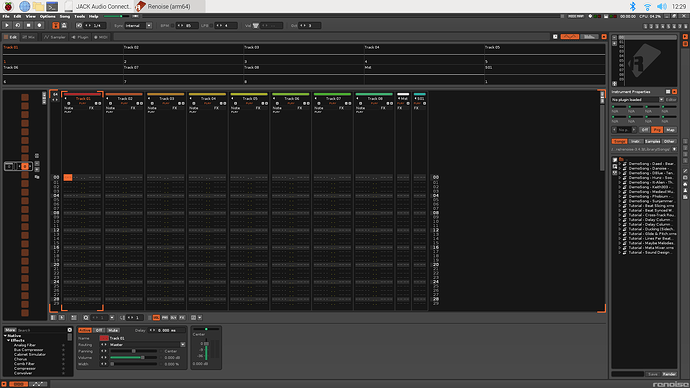Switch to the Plugin tab
The height and width of the screenshot is (388, 690).
[x=80, y=37]
